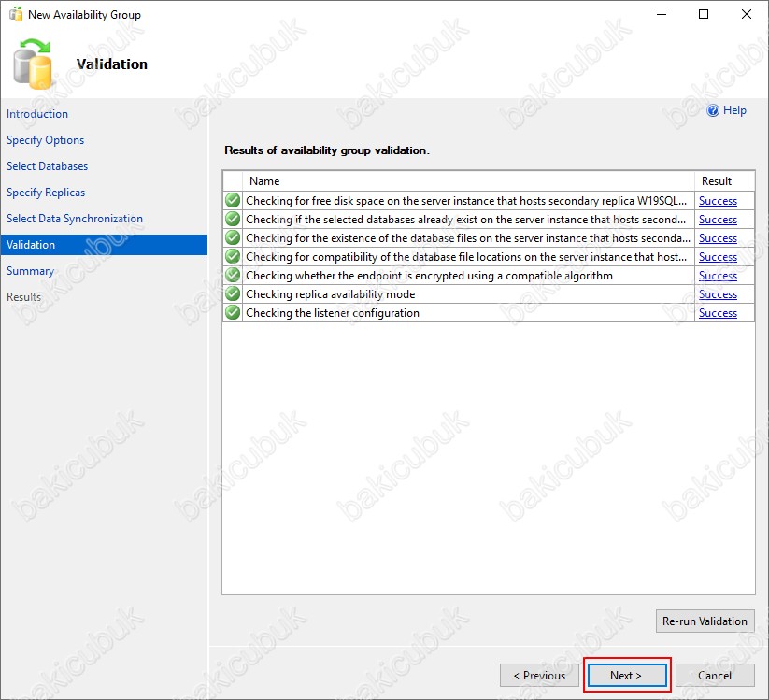This screenshot has height=700, width=769.
Task: Click green check icon for compatibility of file locations
Action: point(233,257)
